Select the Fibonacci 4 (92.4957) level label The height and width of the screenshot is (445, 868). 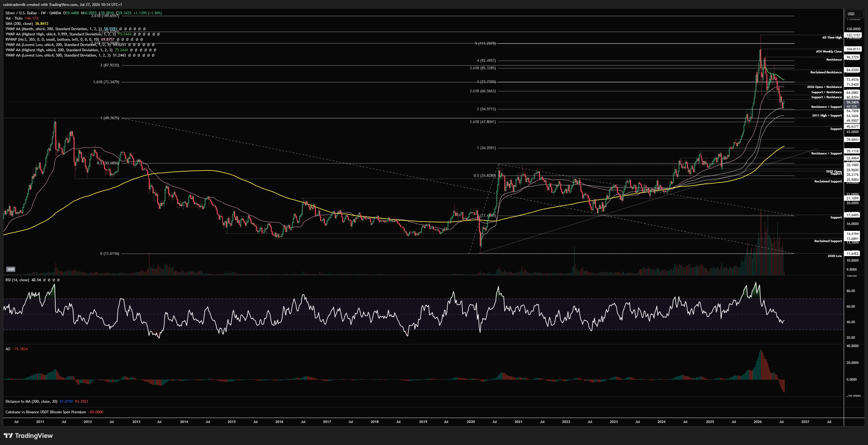pos(486,61)
